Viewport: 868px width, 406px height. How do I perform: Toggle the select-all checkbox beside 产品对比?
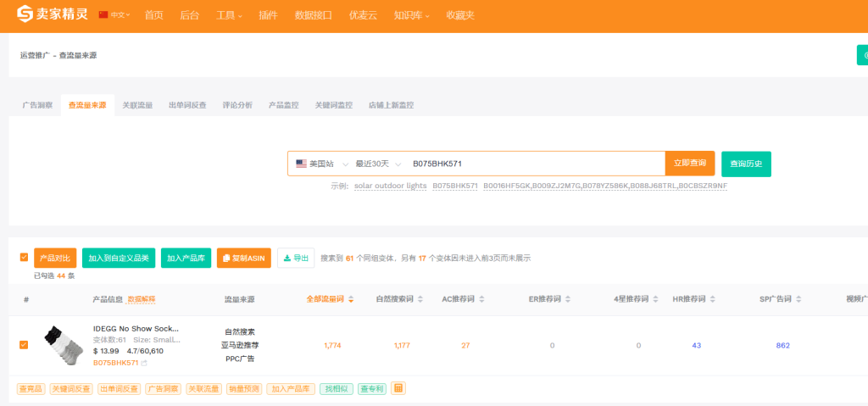pos(24,258)
